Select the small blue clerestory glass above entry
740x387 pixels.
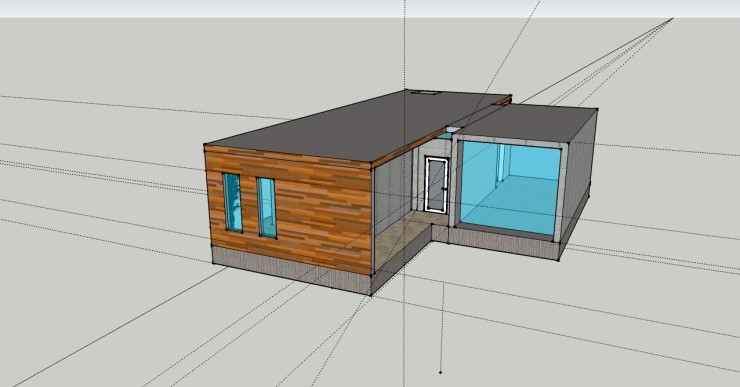tap(444, 135)
